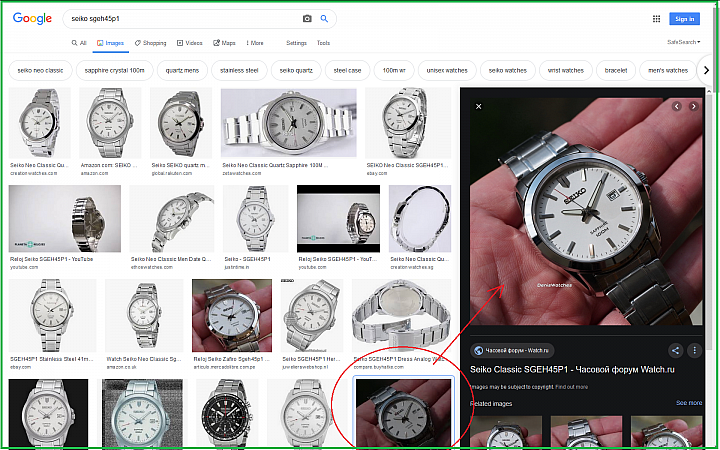
Task: Open the Watch.ru forum source chip
Action: 512,351
